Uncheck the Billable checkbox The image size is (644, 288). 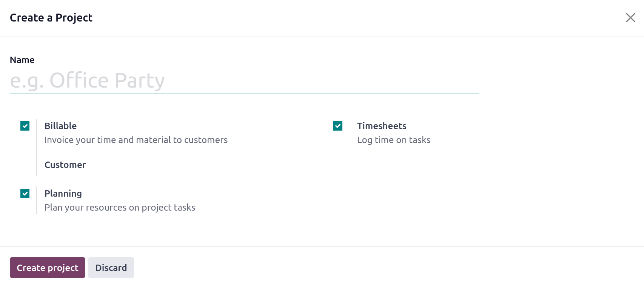click(x=25, y=126)
